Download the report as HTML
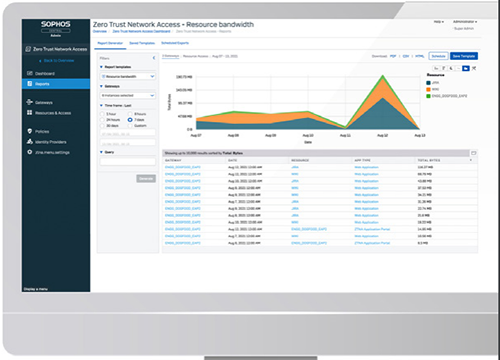Viewport: 500px width, 360px height. pos(420,56)
